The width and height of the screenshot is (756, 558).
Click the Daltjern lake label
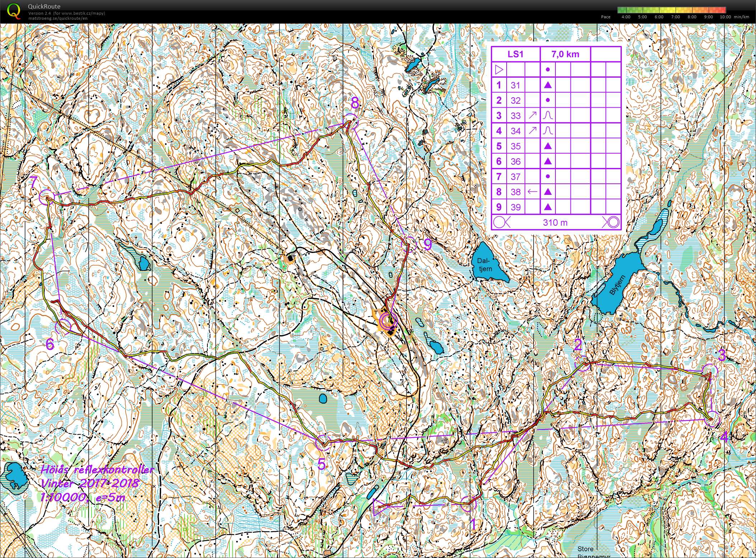[x=484, y=265]
